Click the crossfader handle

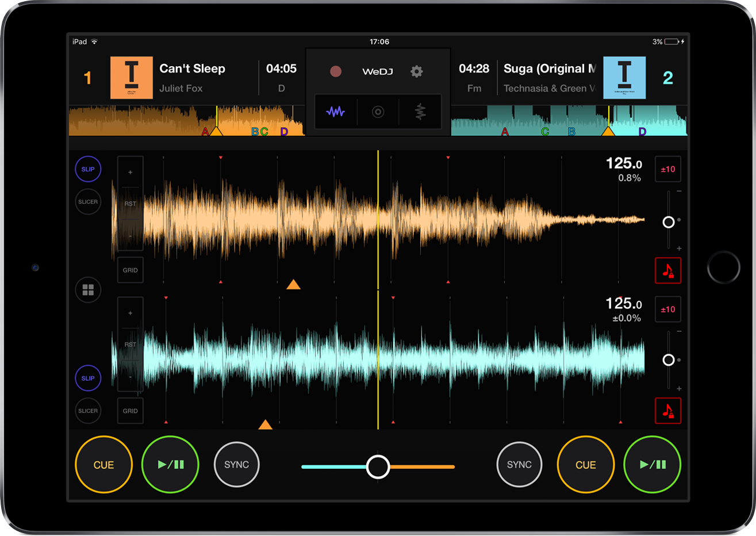(x=378, y=467)
